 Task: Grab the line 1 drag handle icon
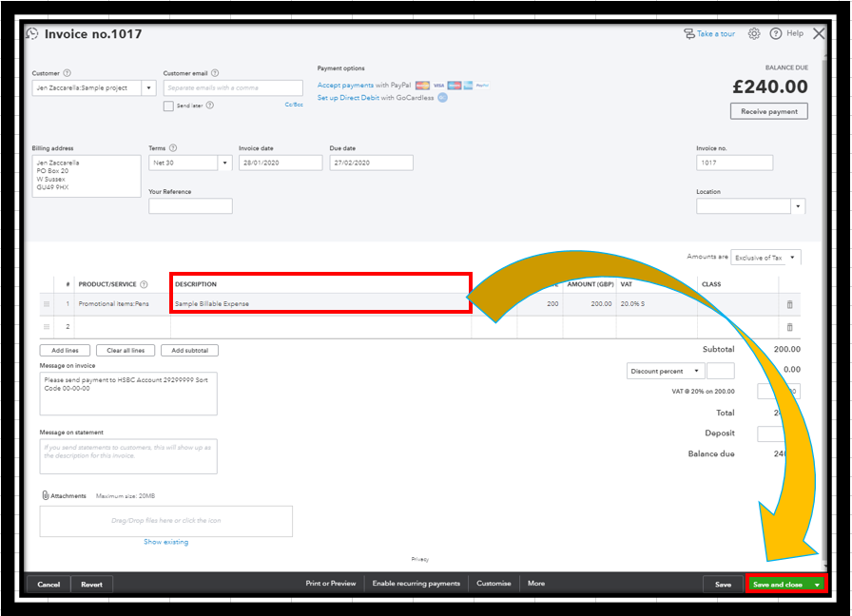tap(47, 303)
